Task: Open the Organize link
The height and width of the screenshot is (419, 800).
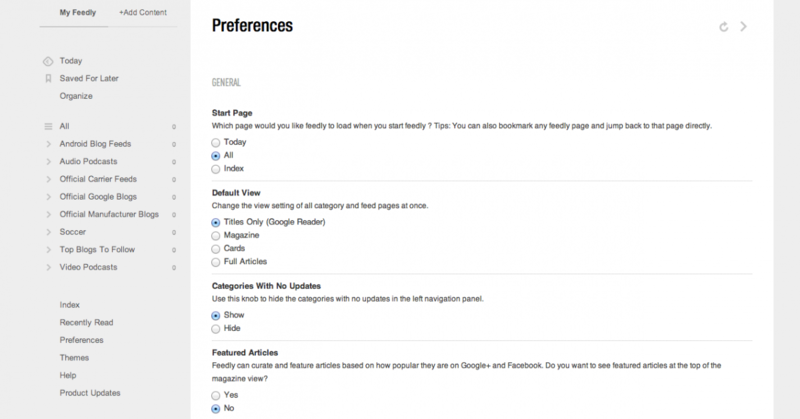Action: point(76,96)
